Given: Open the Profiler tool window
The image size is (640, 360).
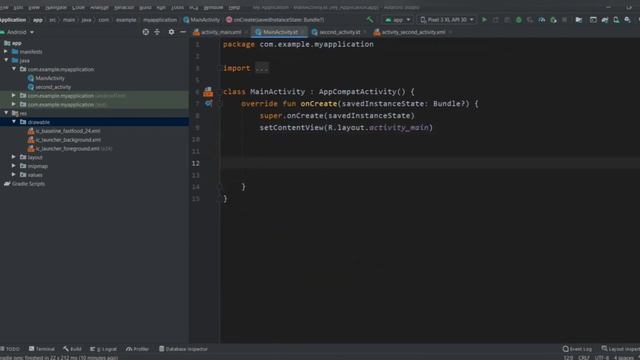Looking at the screenshot, I should [138, 349].
